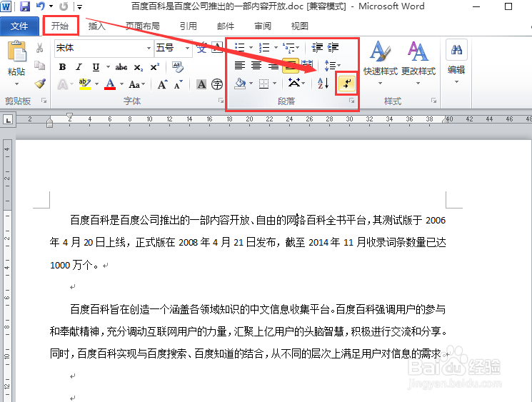
Task: Open 字体 font dialog launcher
Action: [221, 101]
